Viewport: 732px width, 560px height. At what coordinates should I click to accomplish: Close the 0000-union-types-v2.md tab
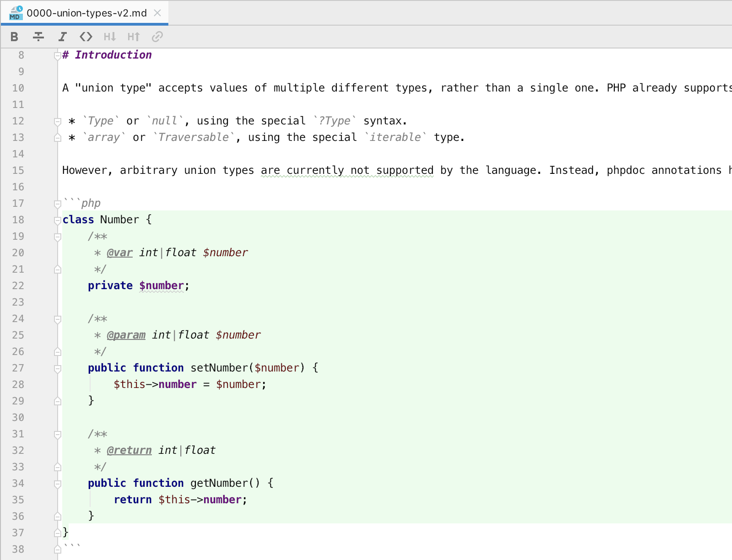[x=157, y=13]
